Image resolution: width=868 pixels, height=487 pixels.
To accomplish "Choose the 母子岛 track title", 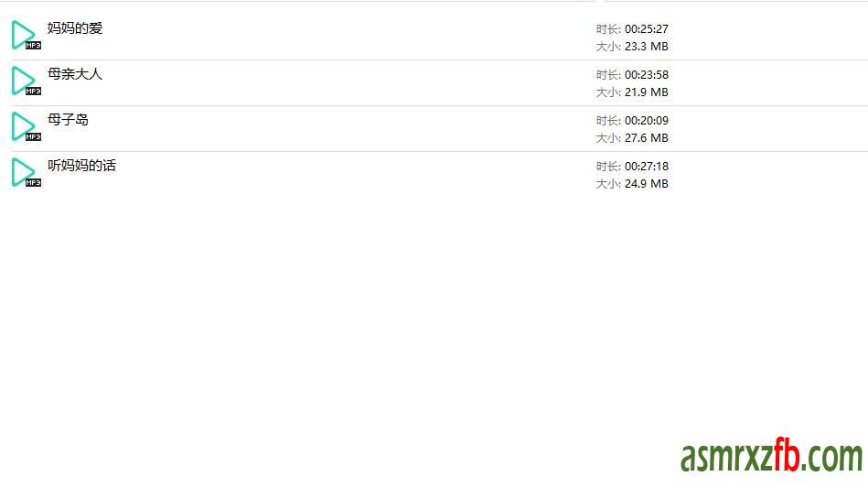I will 68,120.
